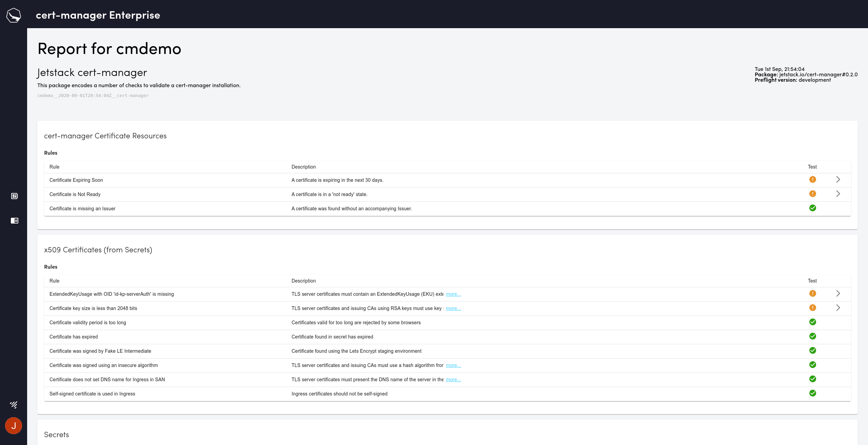Open the documentation icon in the sidebar
Image resolution: width=868 pixels, height=445 pixels.
[x=14, y=220]
